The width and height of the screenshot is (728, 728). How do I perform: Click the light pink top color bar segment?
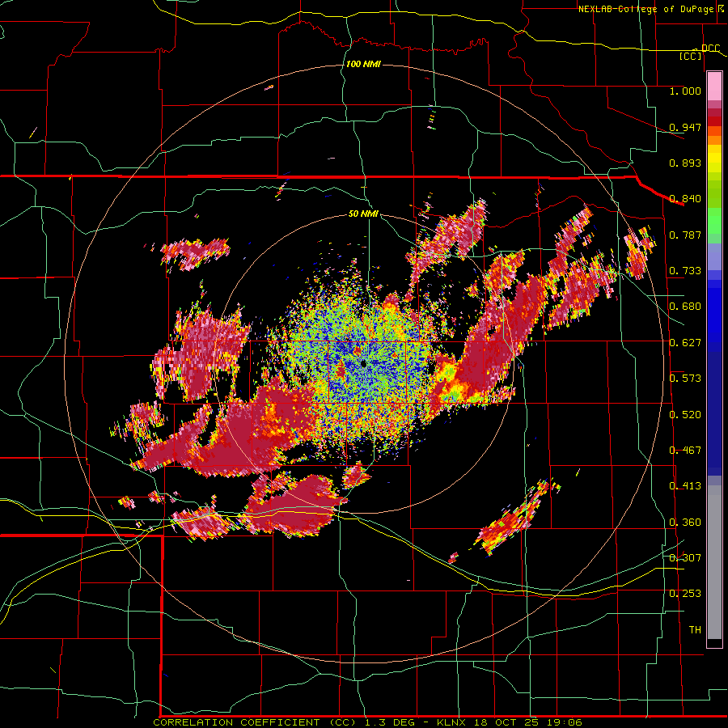714,87
